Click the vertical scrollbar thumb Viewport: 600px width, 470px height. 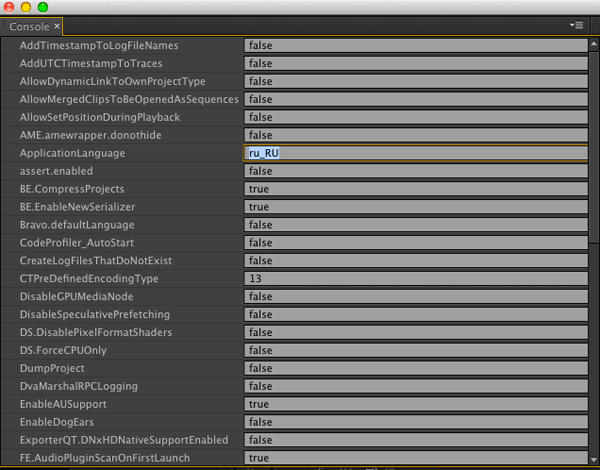593,147
